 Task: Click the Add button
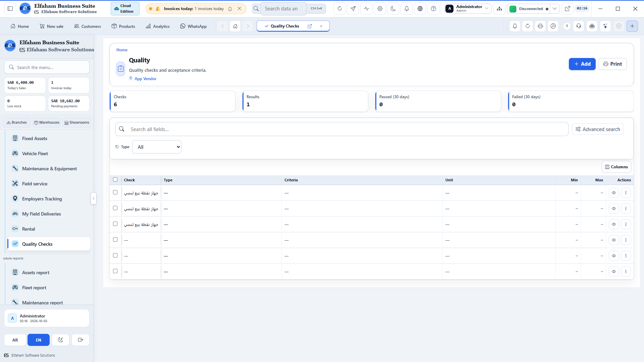coord(582,64)
